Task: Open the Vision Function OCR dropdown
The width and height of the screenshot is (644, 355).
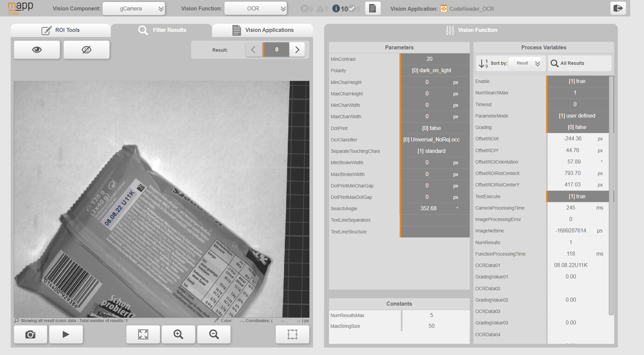Action: tap(256, 8)
